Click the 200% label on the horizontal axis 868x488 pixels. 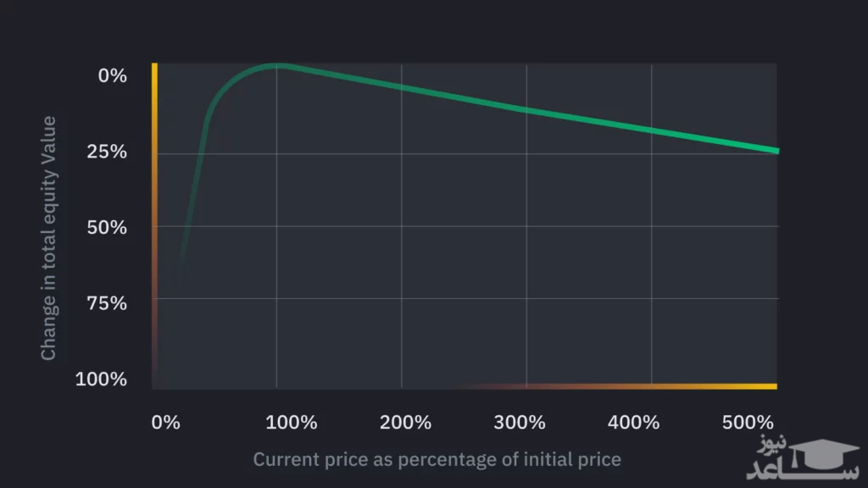click(405, 422)
